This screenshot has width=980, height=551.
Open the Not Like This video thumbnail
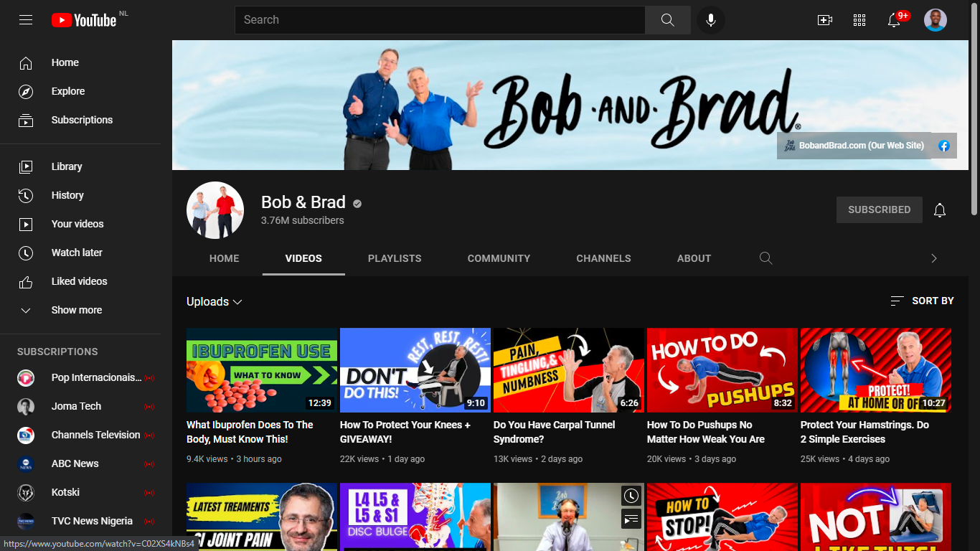pos(876,517)
